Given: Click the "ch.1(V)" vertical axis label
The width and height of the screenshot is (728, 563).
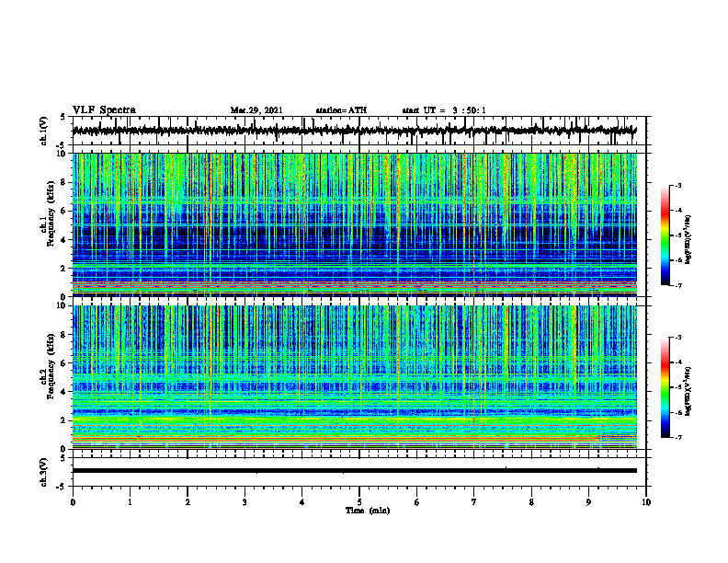Looking at the screenshot, I should 44,131.
